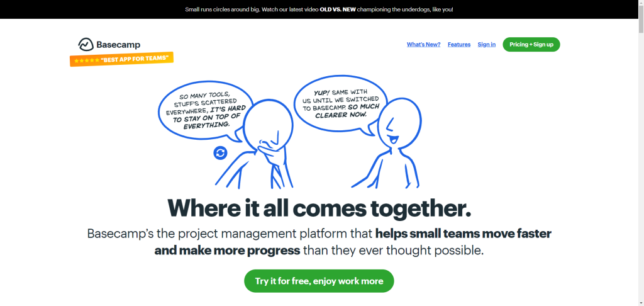
Task: Open the Features link
Action: pyautogui.click(x=459, y=45)
